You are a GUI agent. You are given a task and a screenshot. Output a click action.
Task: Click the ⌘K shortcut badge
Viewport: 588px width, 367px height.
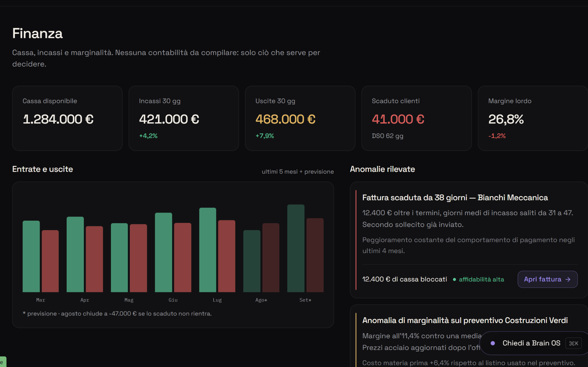573,343
